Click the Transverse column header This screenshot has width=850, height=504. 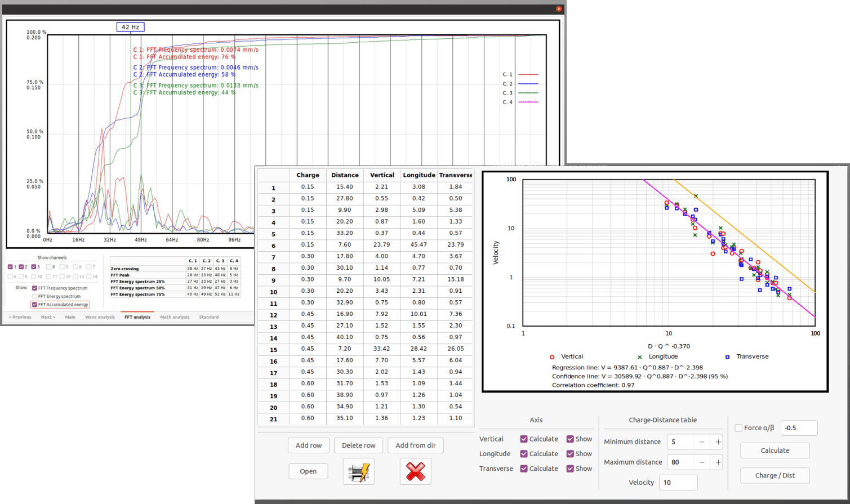coord(456,175)
